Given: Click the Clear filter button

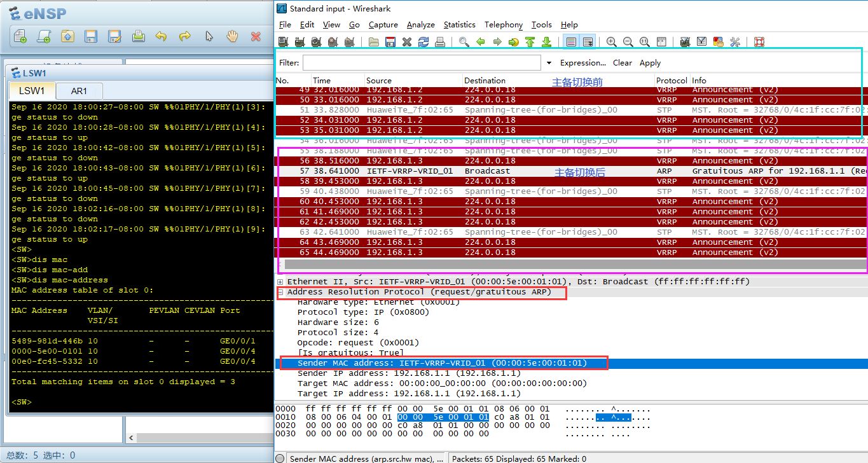Looking at the screenshot, I should click(623, 63).
